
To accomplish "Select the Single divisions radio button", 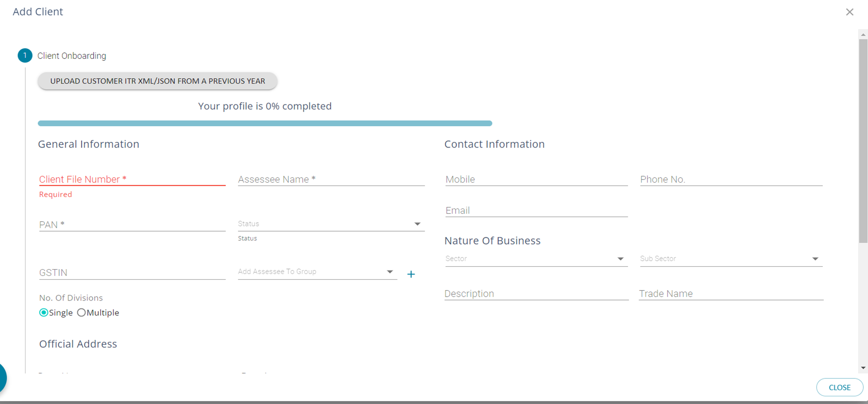I will [x=44, y=312].
